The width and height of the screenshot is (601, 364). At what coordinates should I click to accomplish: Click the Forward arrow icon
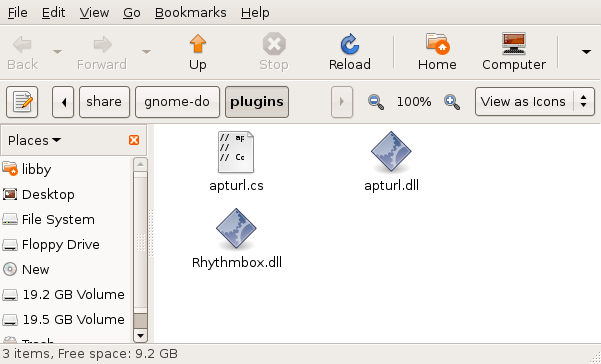pyautogui.click(x=102, y=45)
